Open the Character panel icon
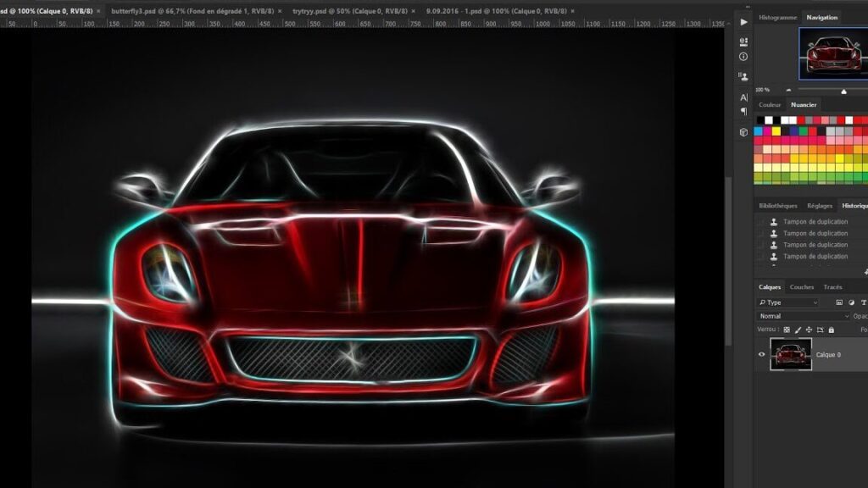The image size is (868, 488). tap(743, 97)
